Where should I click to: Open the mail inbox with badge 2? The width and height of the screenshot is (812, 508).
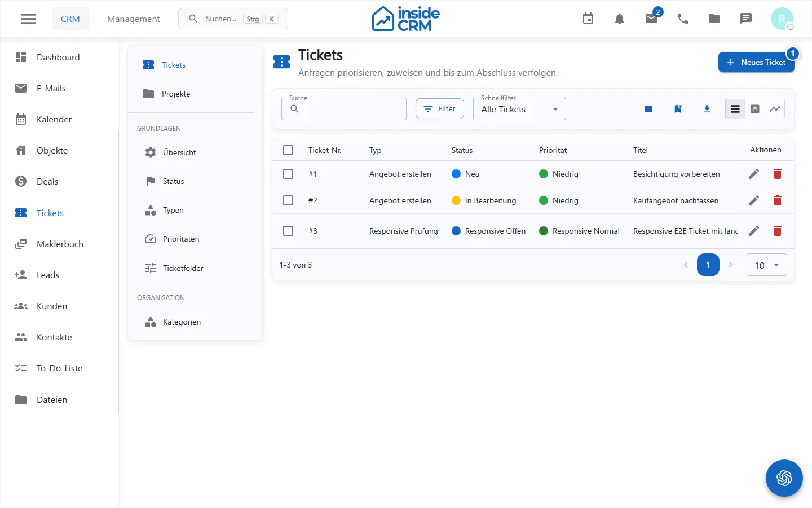coord(651,19)
